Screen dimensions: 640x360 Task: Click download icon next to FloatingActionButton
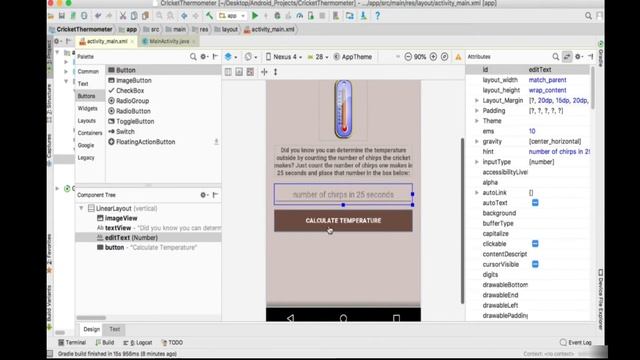click(x=216, y=142)
